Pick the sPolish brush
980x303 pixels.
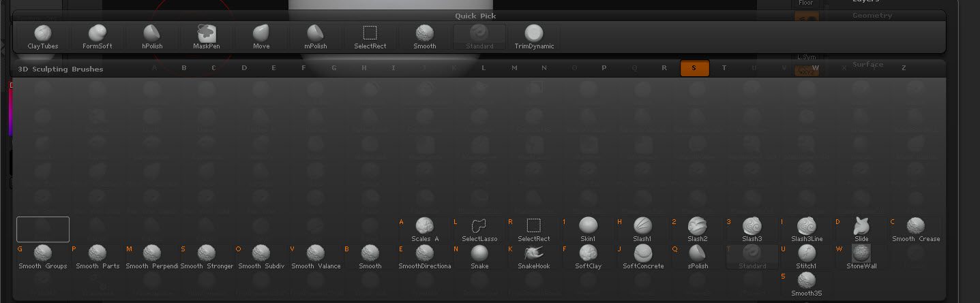click(698, 257)
